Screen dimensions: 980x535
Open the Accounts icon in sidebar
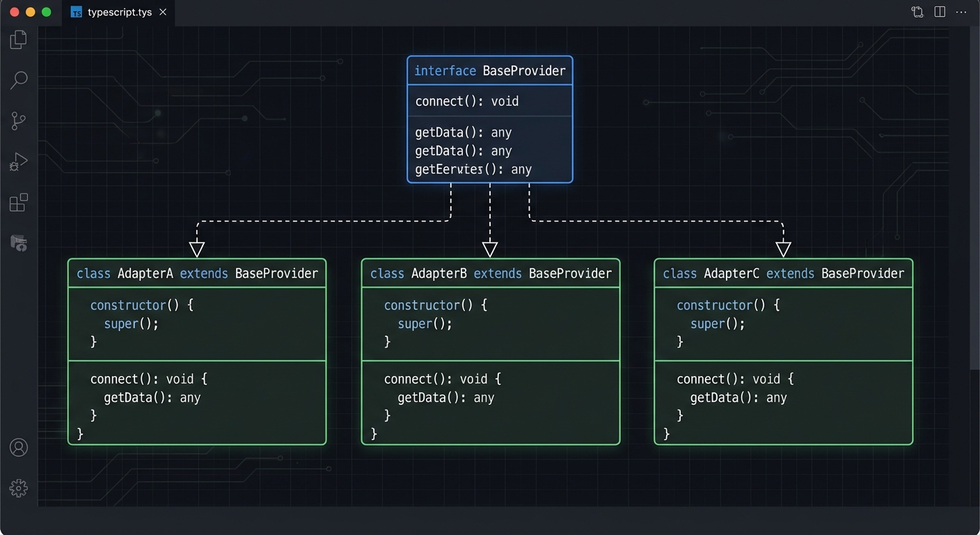coord(18,447)
